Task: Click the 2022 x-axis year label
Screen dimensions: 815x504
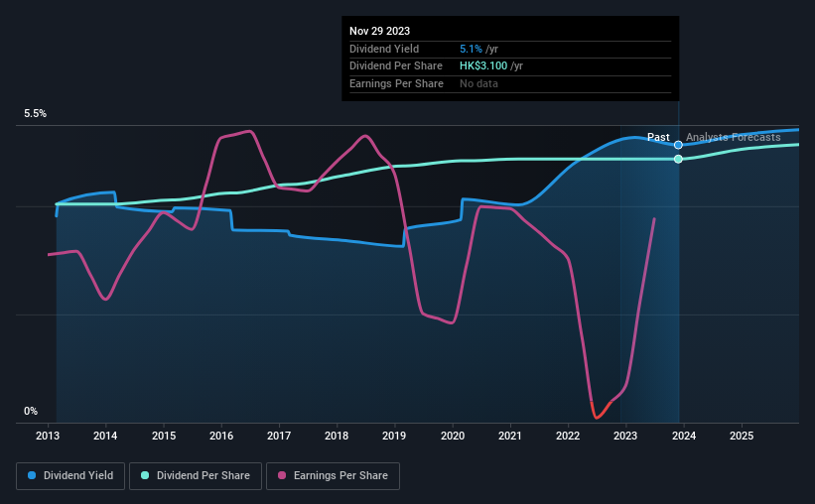Action: click(x=568, y=436)
